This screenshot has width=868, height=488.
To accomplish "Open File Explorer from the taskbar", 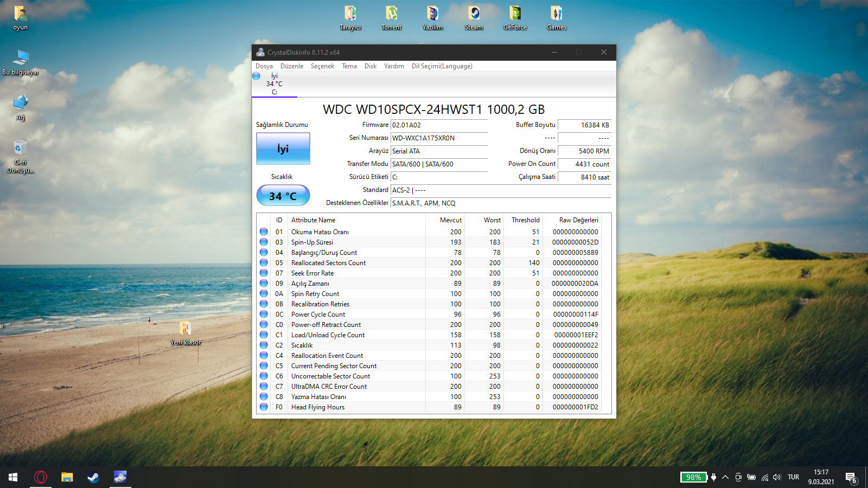I will pos(67,477).
